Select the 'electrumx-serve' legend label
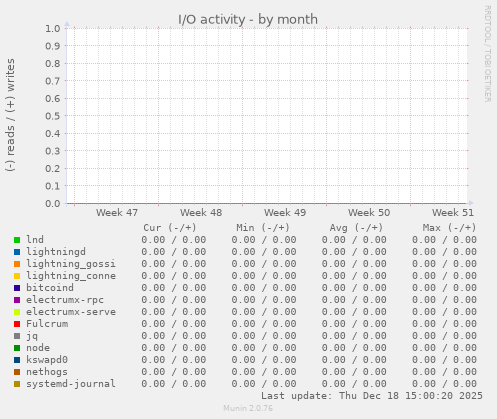The width and height of the screenshot is (497, 419). [x=71, y=312]
